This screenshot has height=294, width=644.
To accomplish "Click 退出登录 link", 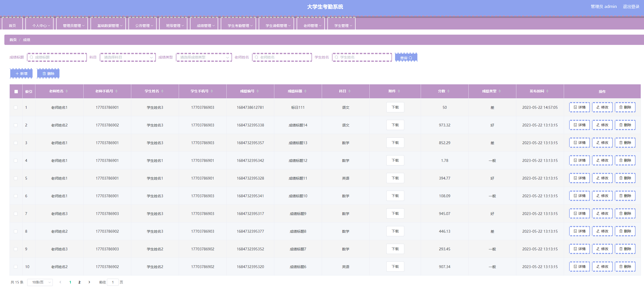I will [x=631, y=7].
